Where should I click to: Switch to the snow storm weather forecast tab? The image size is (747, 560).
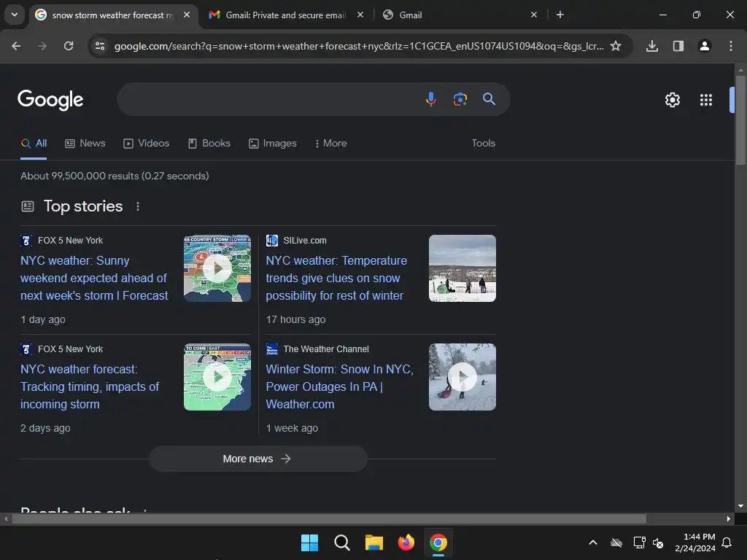point(113,15)
